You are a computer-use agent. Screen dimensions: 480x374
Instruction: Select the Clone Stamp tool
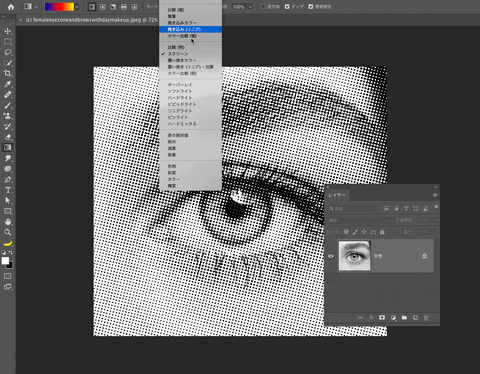[8, 116]
